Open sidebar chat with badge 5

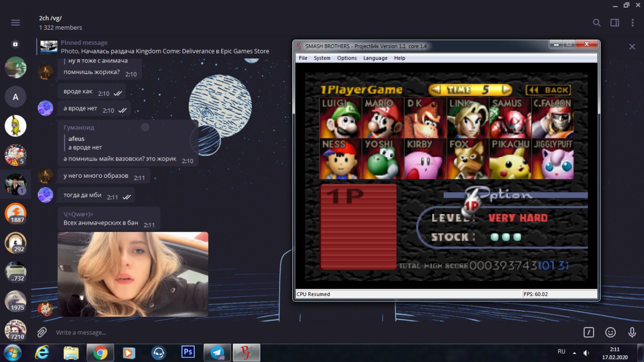15,155
